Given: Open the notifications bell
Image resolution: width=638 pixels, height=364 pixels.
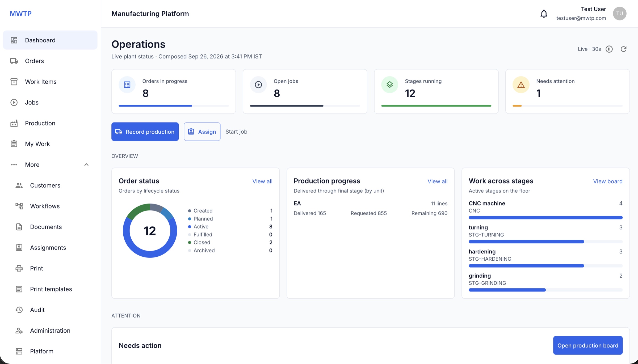Looking at the screenshot, I should pos(544,14).
